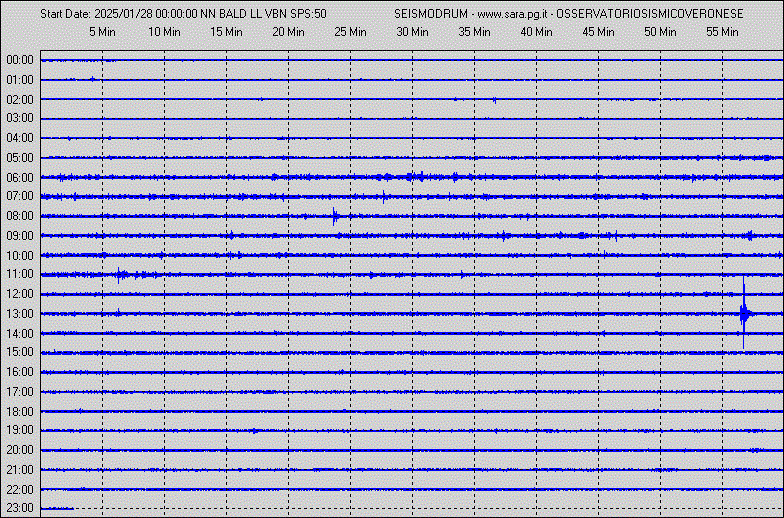Click the 17:00 hour label

tap(20, 392)
